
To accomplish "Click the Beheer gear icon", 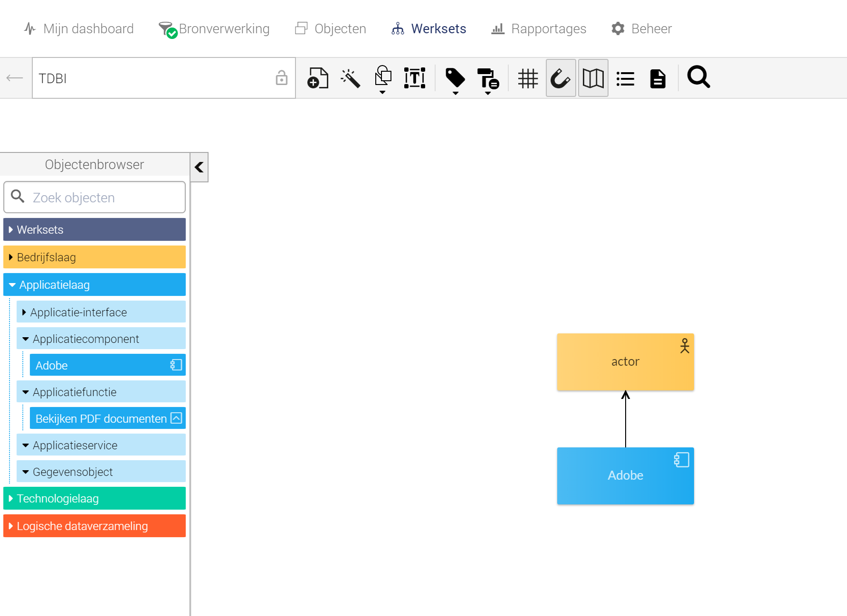I will 618,28.
